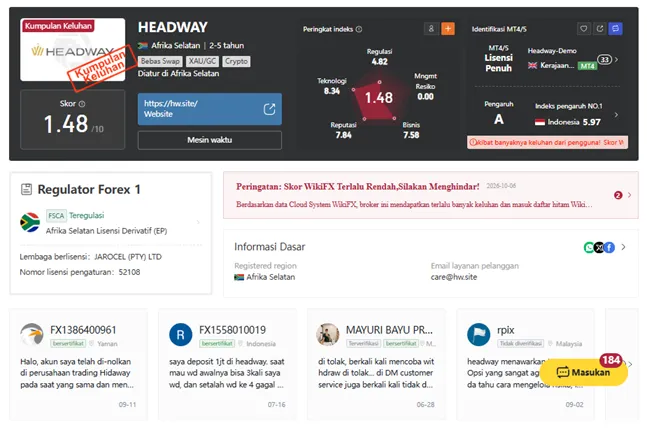This screenshot has height=428, width=647.
Task: Click the blue comment icon
Action: pos(615,28)
